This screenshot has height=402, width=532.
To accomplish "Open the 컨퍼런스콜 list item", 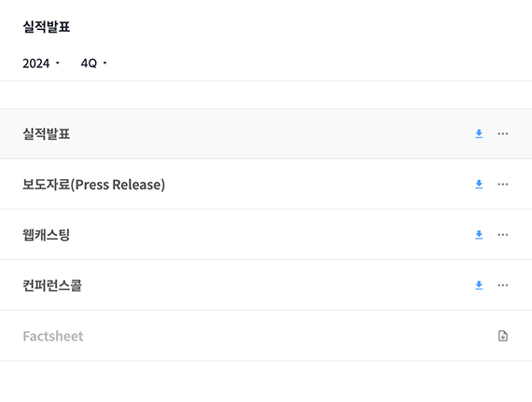I will (x=52, y=285).
